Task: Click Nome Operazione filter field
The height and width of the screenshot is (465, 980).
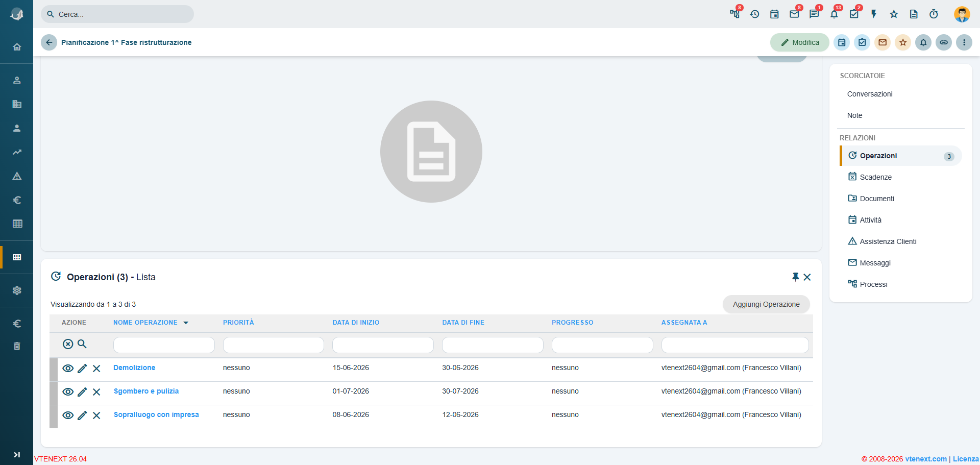Action: coord(164,345)
